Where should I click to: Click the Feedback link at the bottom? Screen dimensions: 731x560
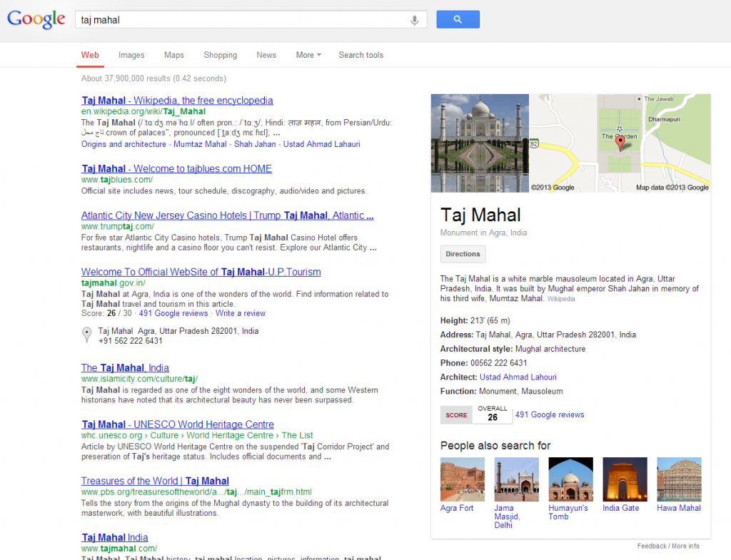650,545
